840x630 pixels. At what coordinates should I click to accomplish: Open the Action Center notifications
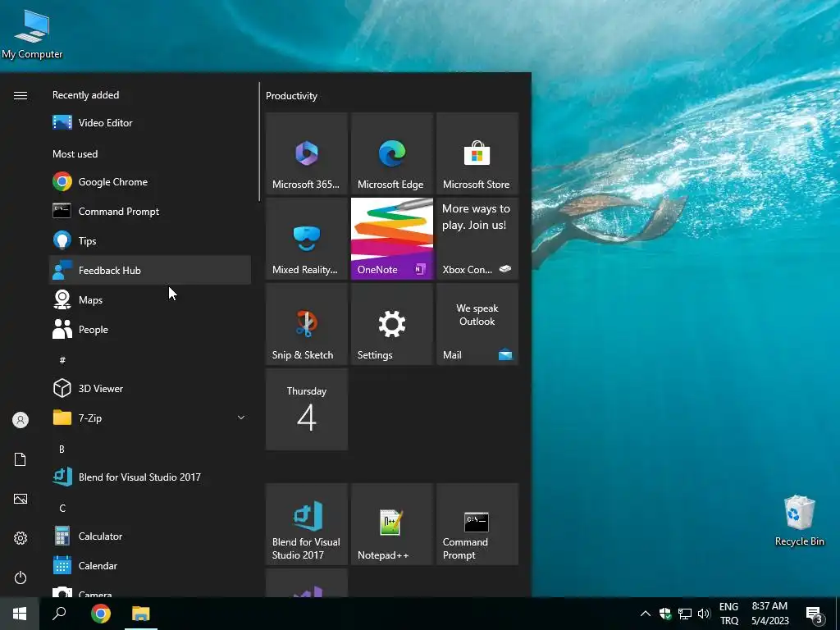(815, 614)
